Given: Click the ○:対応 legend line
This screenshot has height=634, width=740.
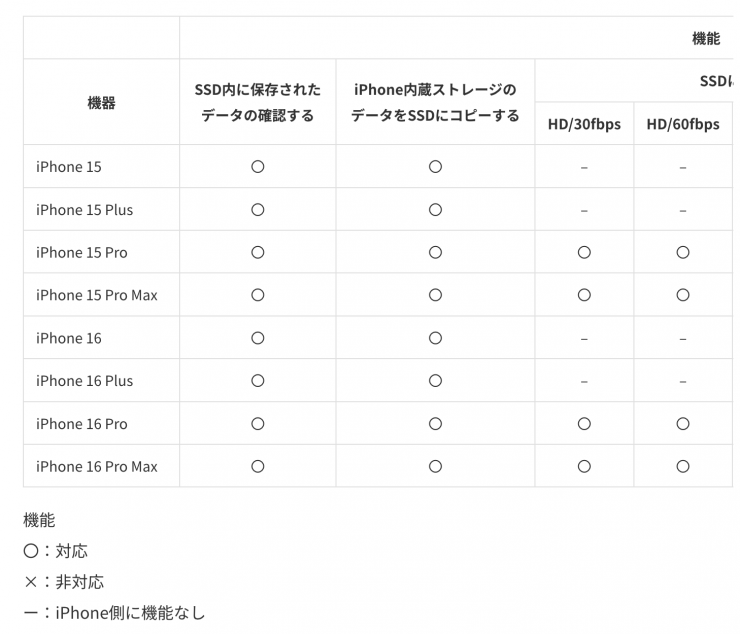Looking at the screenshot, I should [56, 551].
